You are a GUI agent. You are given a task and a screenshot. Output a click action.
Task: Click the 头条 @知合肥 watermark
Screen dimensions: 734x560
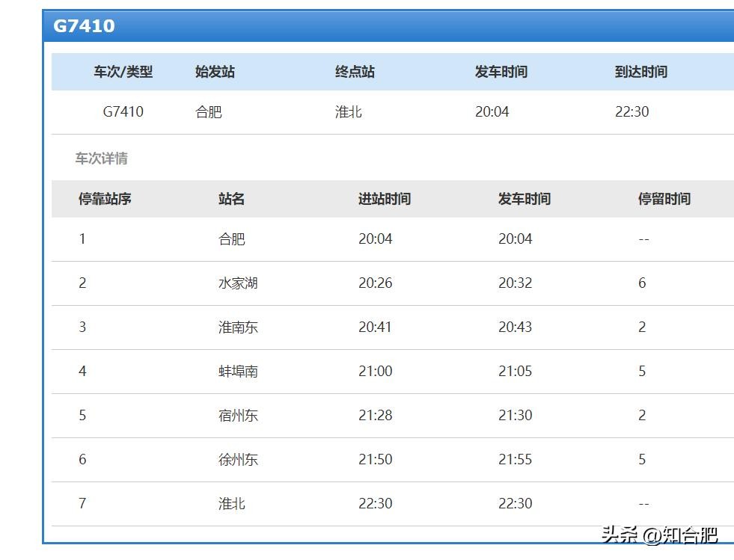pos(659,535)
